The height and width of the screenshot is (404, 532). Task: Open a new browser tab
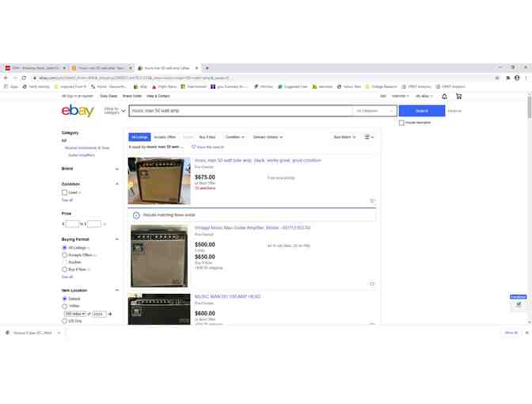[x=207, y=68]
